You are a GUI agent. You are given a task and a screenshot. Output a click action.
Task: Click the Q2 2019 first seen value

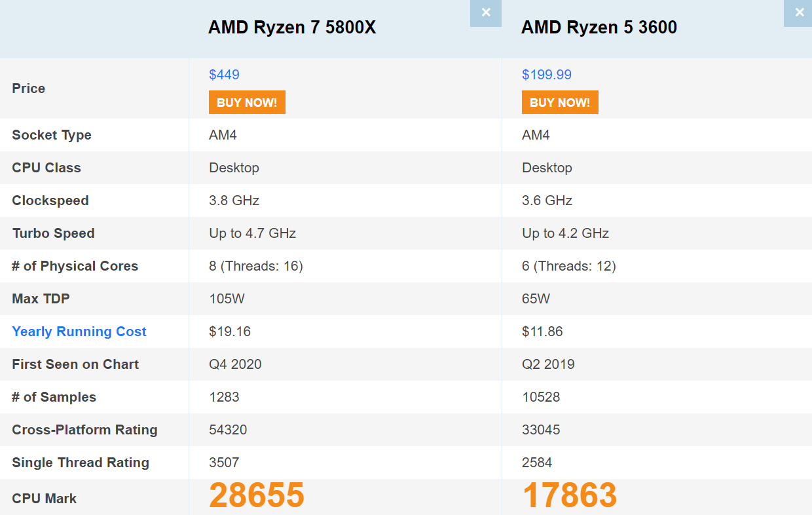(548, 364)
